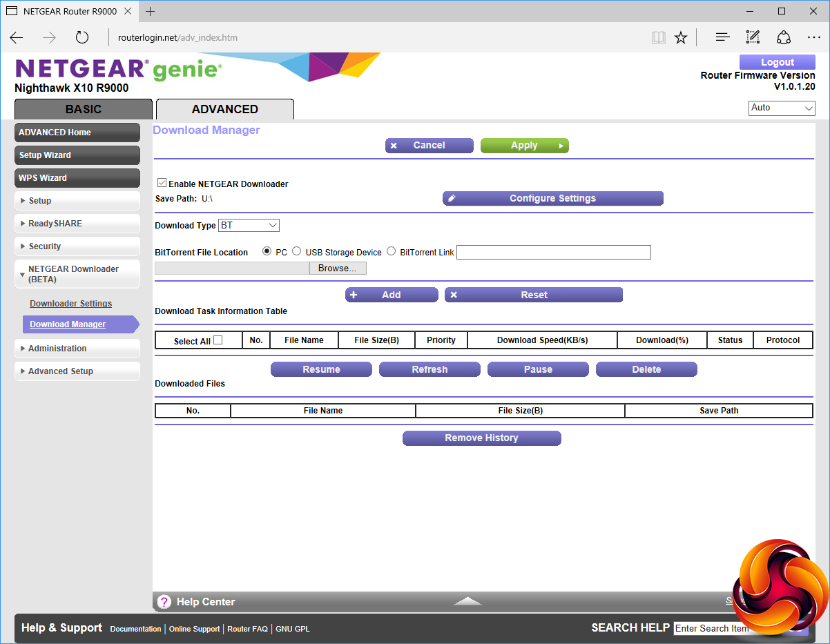The width and height of the screenshot is (830, 644).
Task: Toggle Enable NETGEAR Downloader checkbox
Action: coord(162,184)
